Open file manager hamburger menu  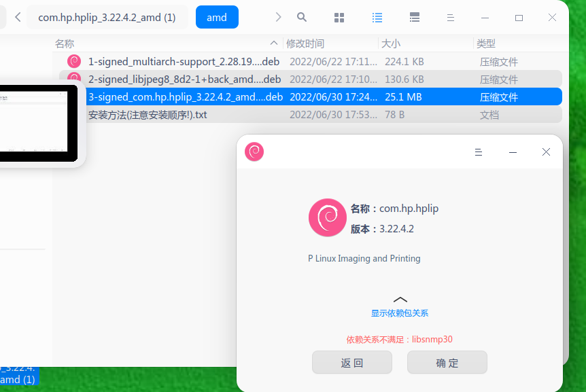tap(451, 18)
